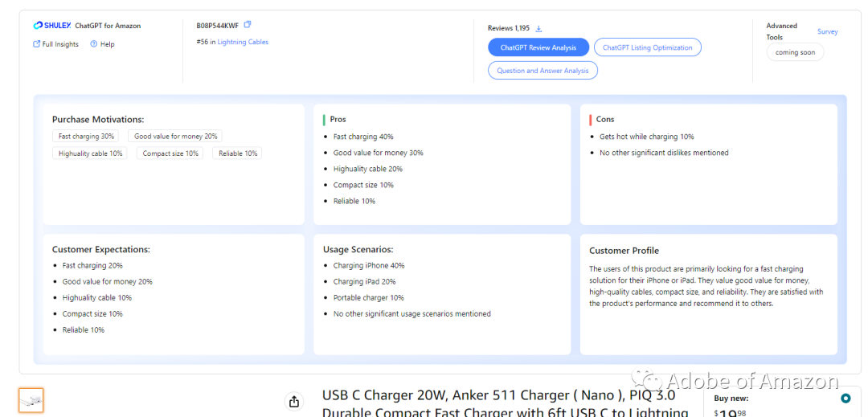Screen dimensions: 868x417
Task: Open the Full Insights link
Action: click(x=56, y=44)
